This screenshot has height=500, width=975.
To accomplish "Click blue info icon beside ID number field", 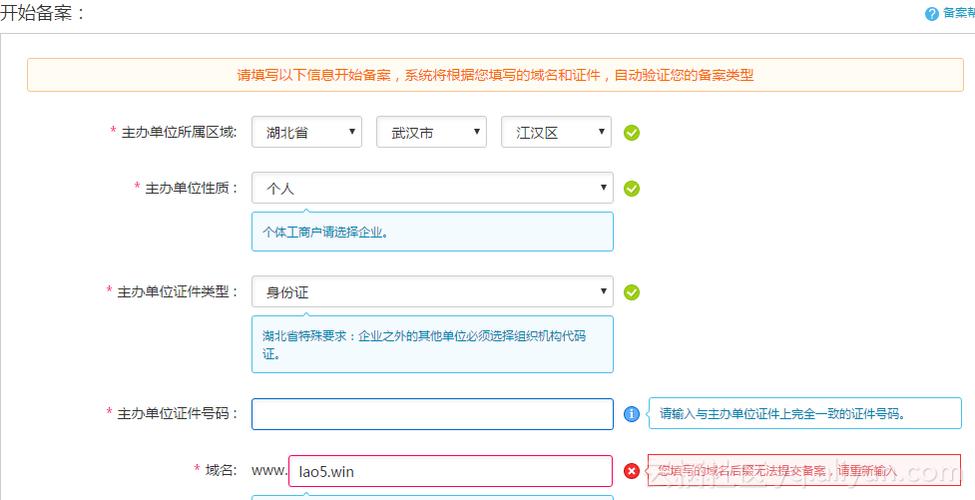I will [x=631, y=414].
